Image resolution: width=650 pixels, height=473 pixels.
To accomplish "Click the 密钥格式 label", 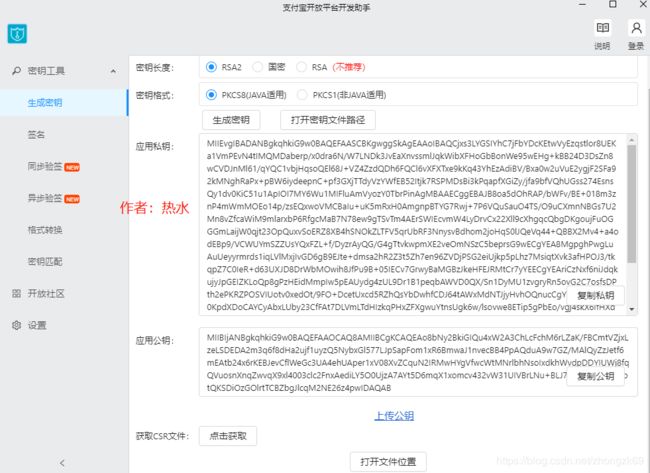I will click(x=155, y=96).
